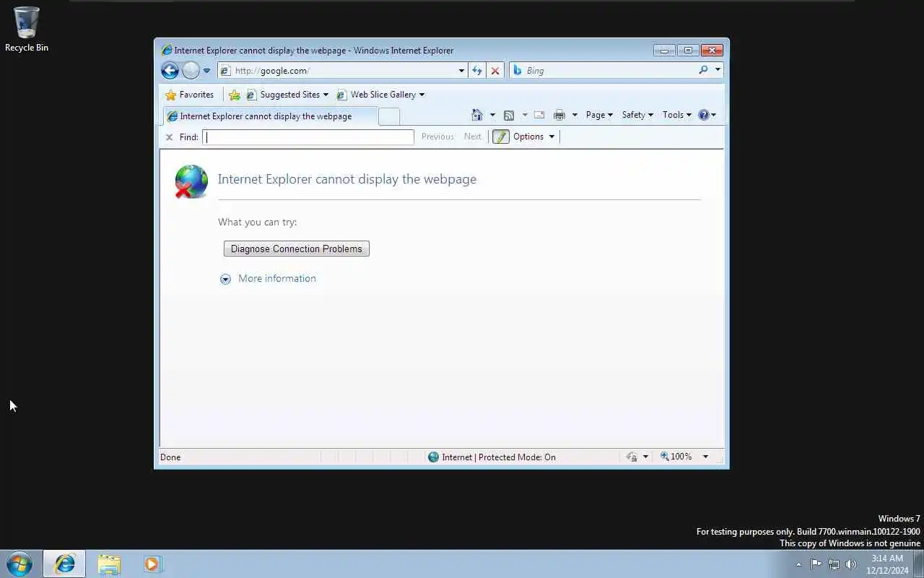Open the Safety menu

point(637,115)
